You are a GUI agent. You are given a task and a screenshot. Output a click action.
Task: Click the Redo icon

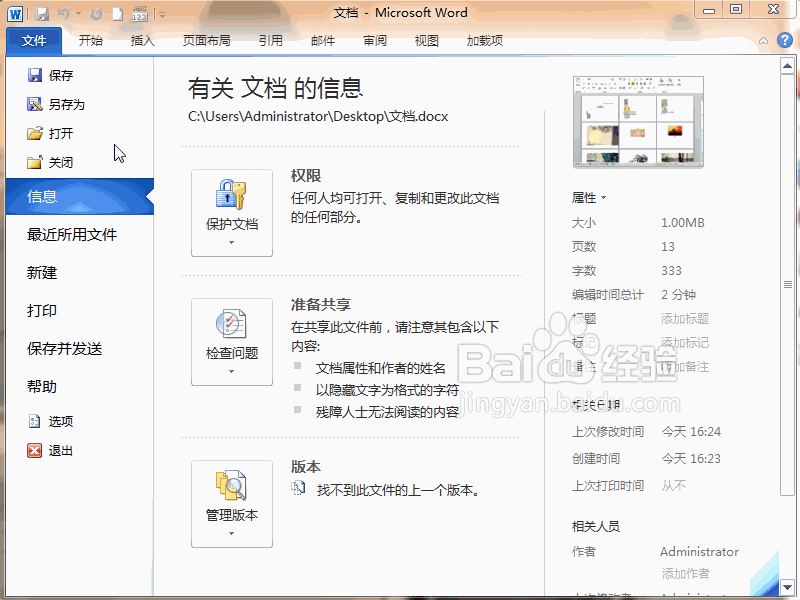96,13
